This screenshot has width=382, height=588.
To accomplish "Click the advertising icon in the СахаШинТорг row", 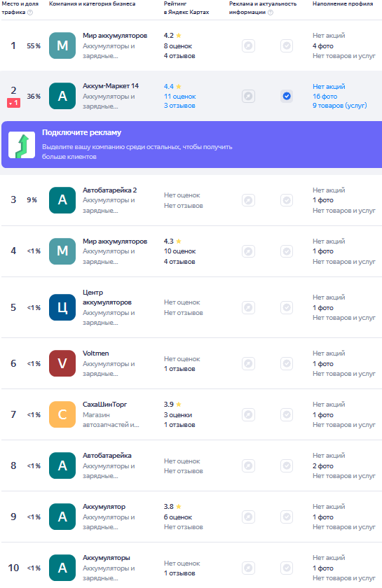I will pyautogui.click(x=248, y=414).
